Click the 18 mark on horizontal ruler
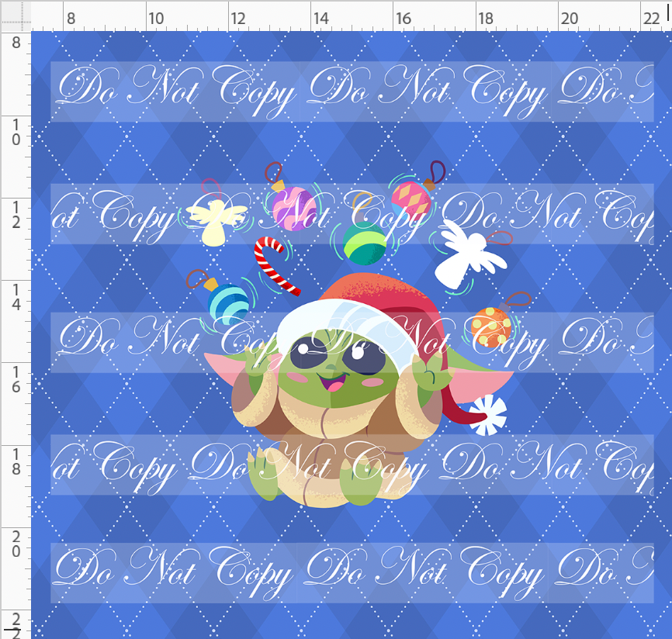 (x=485, y=19)
